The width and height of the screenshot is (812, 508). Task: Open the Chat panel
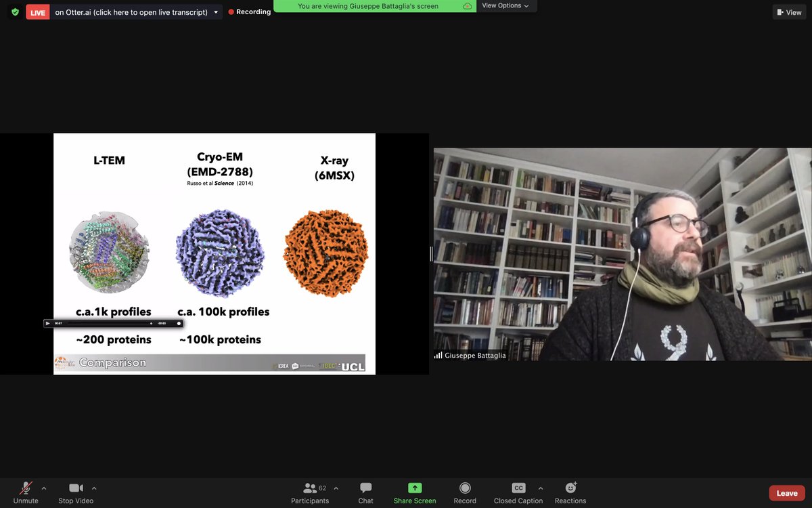tap(366, 492)
